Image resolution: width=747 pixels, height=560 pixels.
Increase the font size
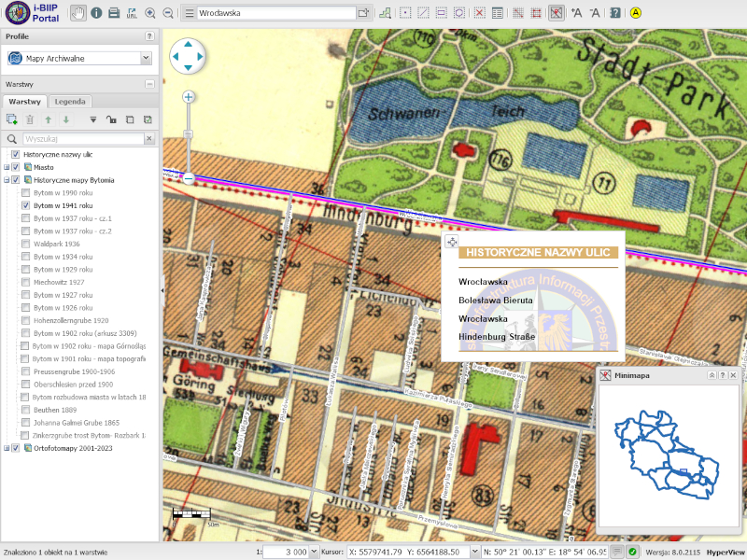(x=577, y=13)
